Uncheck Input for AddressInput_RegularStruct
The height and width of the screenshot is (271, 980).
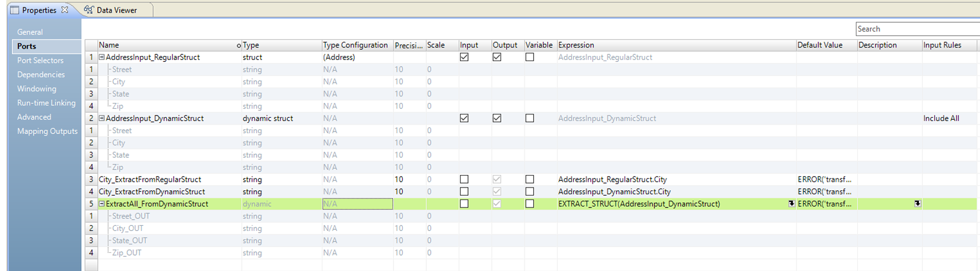point(464,57)
